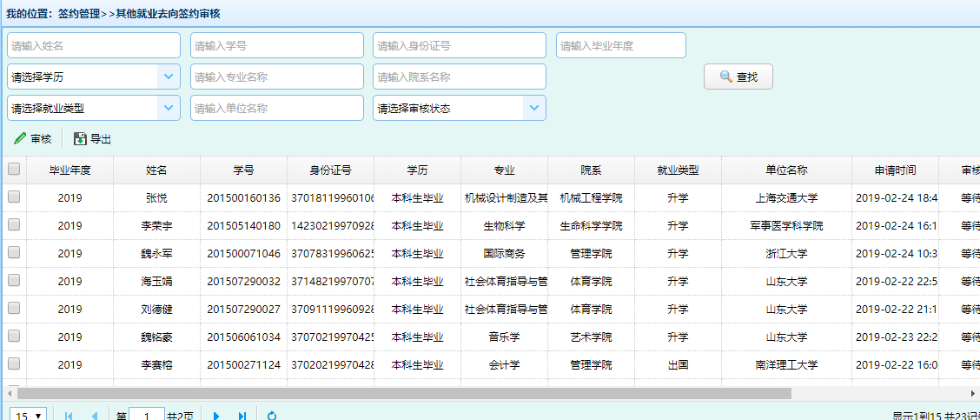Go to next page using pagination arrow
Screen dimensions: 980x420
pos(216,416)
